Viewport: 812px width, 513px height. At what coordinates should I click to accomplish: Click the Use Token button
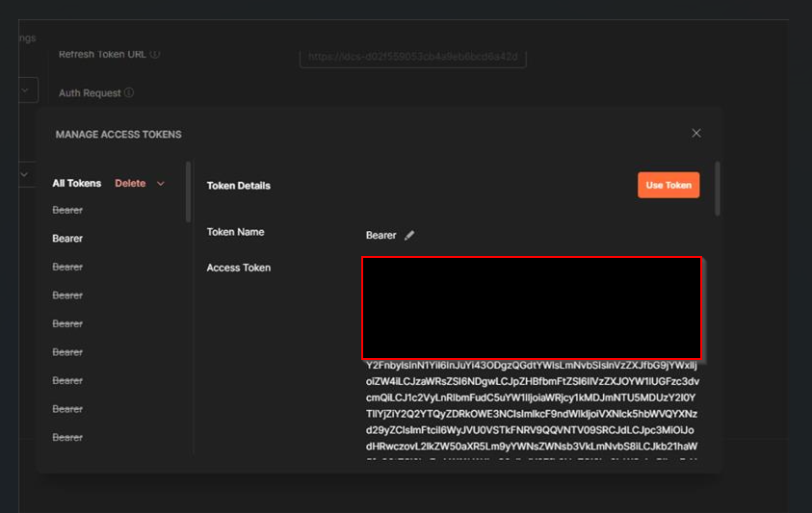(x=668, y=185)
